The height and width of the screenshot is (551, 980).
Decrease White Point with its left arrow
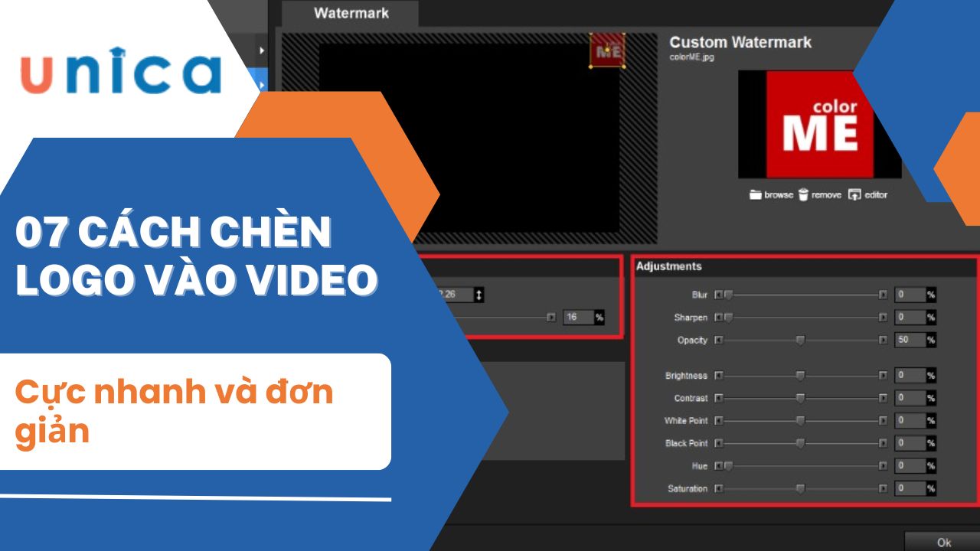point(718,420)
